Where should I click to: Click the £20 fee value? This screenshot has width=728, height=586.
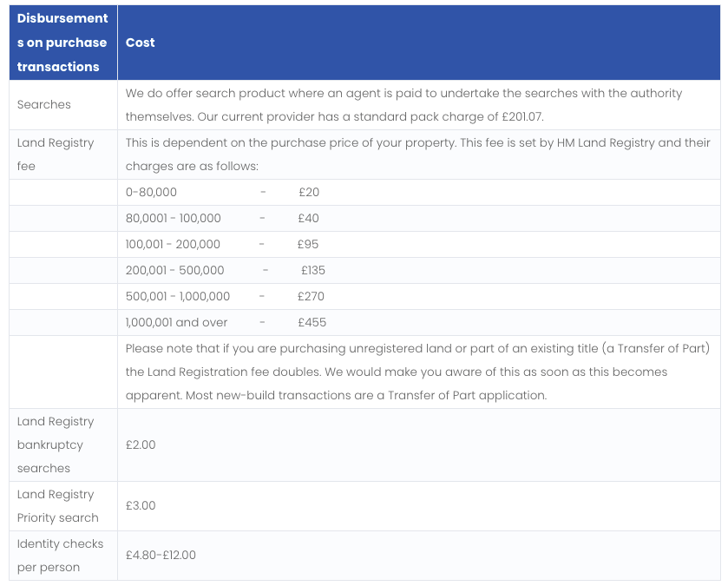point(309,192)
